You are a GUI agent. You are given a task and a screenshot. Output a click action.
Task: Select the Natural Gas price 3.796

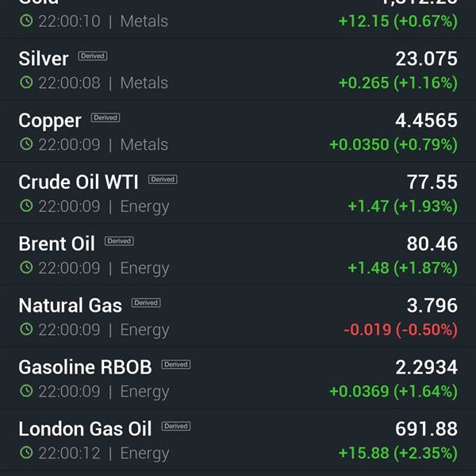point(432,305)
